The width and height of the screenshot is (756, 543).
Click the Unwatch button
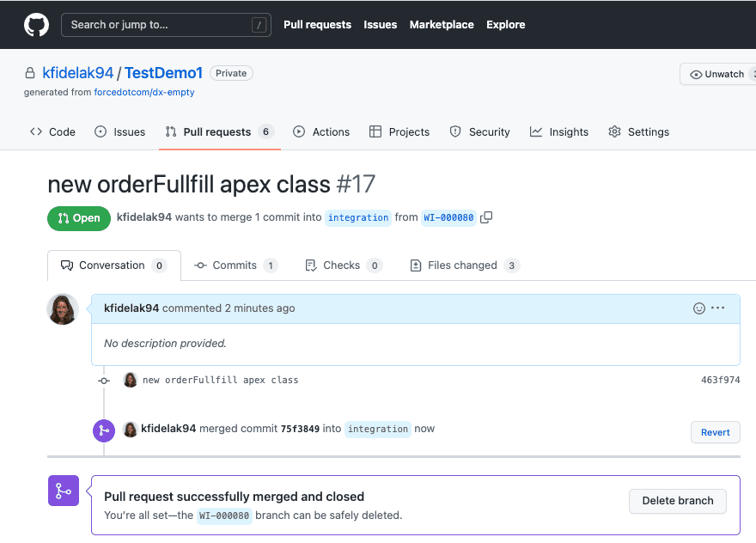pos(717,74)
